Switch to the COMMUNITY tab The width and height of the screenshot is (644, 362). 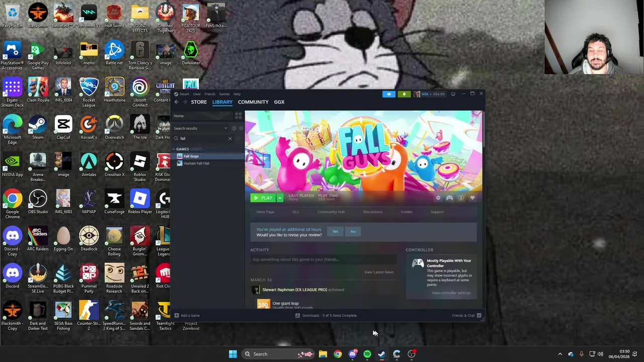click(x=253, y=102)
